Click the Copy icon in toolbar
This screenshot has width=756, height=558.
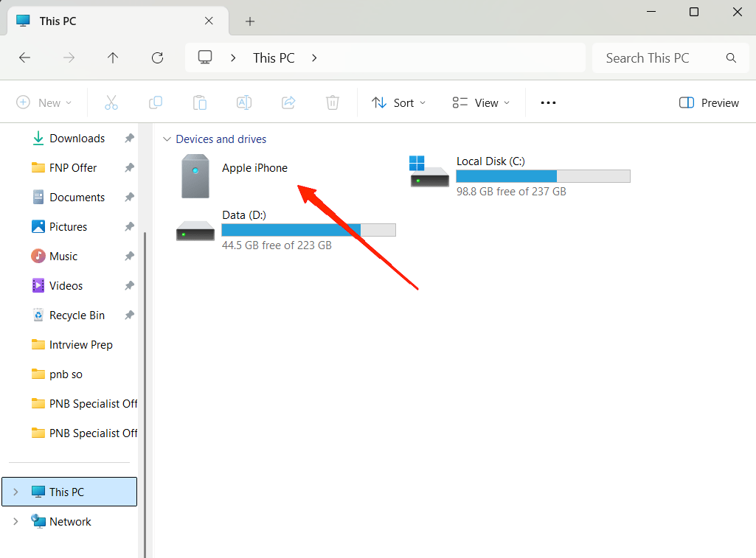[x=155, y=102]
